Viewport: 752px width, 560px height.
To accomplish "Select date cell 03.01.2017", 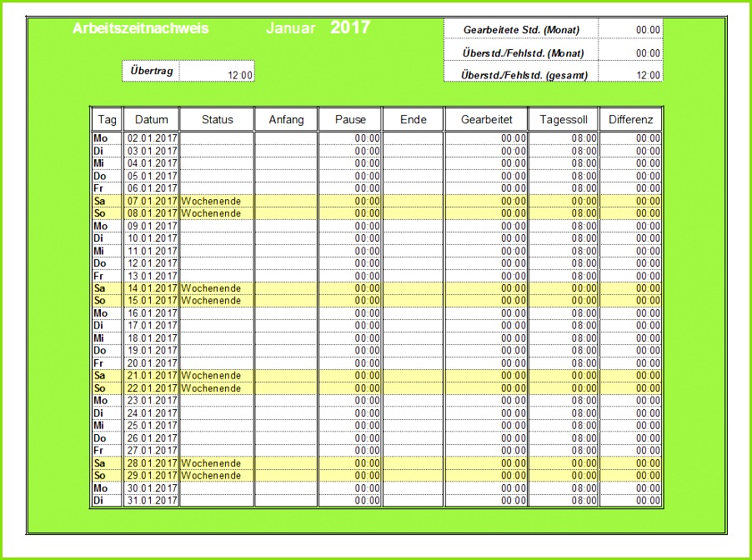I will tap(152, 151).
